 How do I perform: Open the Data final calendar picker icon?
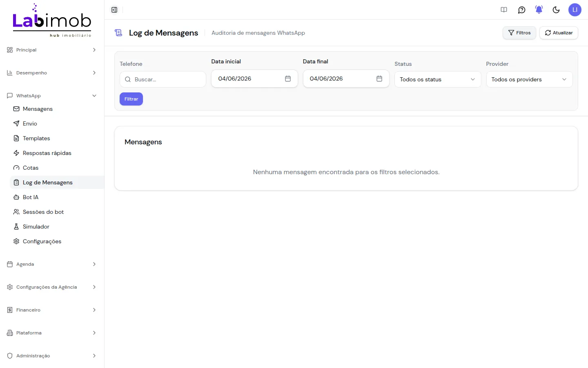[379, 79]
